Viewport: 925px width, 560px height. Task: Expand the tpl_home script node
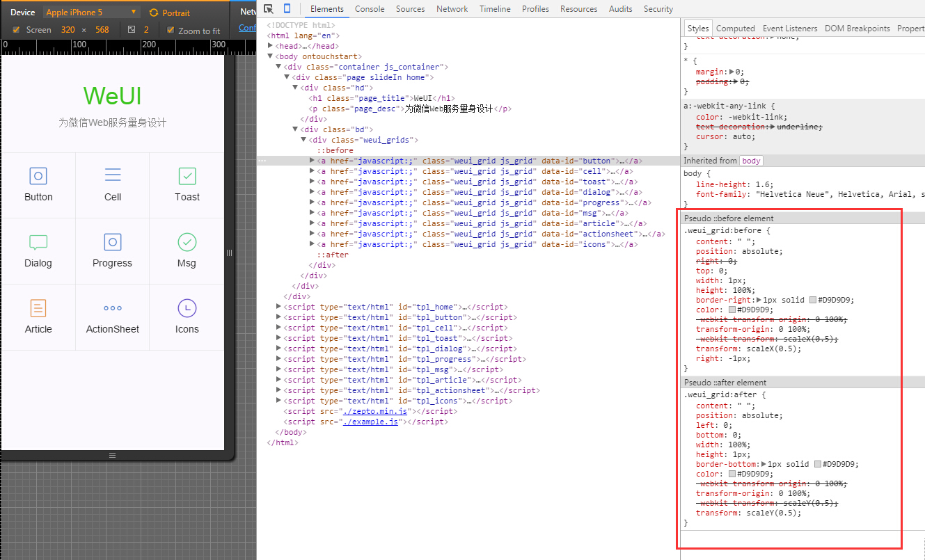tap(279, 307)
